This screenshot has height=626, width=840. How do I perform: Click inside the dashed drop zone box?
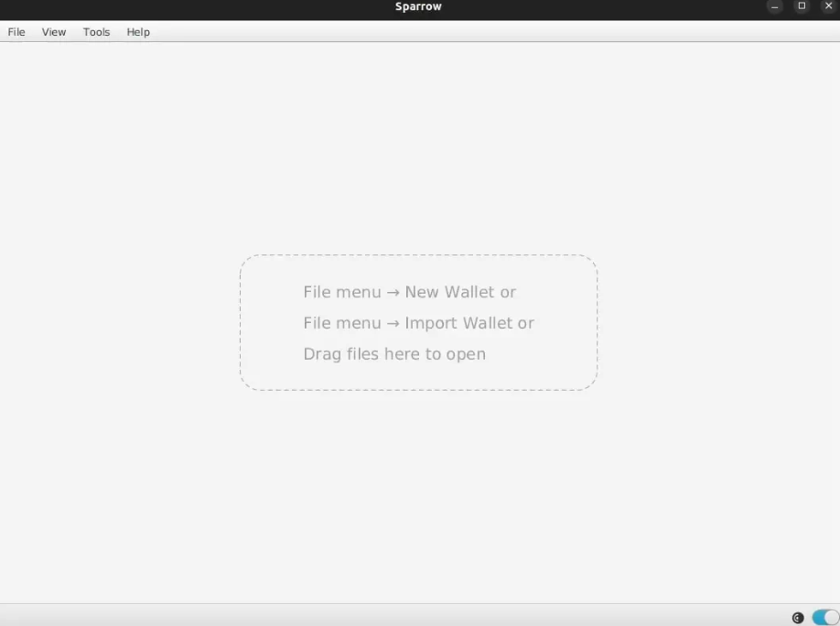point(418,323)
